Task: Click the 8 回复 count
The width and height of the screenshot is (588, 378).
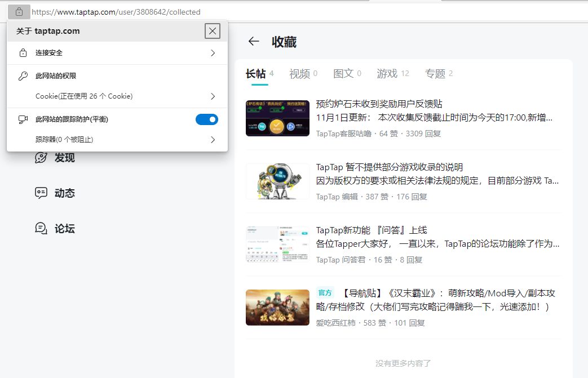Action: pos(411,260)
